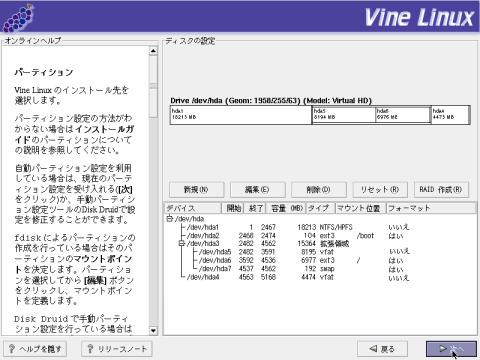Click help panel scrollbar down arrow
Viewport: 480px width, 360px height.
coord(153,331)
